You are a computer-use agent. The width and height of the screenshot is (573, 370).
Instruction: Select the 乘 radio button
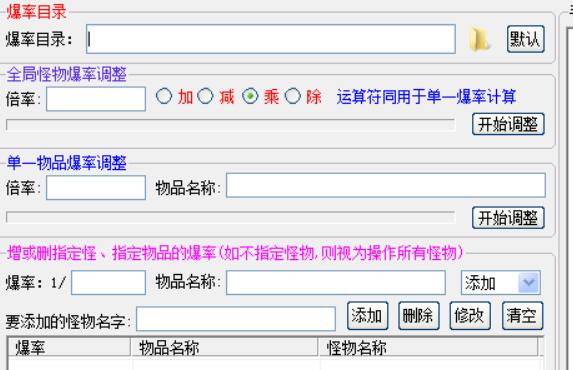point(250,97)
